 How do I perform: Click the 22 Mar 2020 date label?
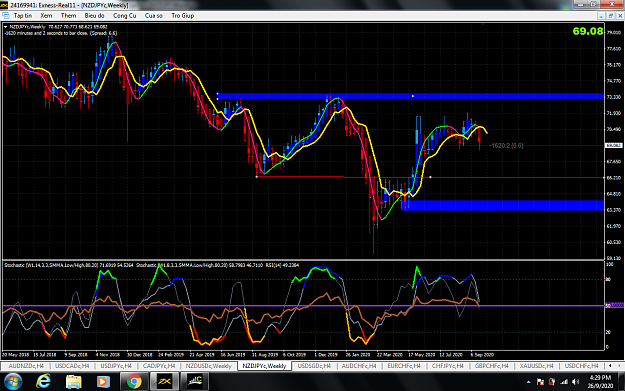point(389,354)
